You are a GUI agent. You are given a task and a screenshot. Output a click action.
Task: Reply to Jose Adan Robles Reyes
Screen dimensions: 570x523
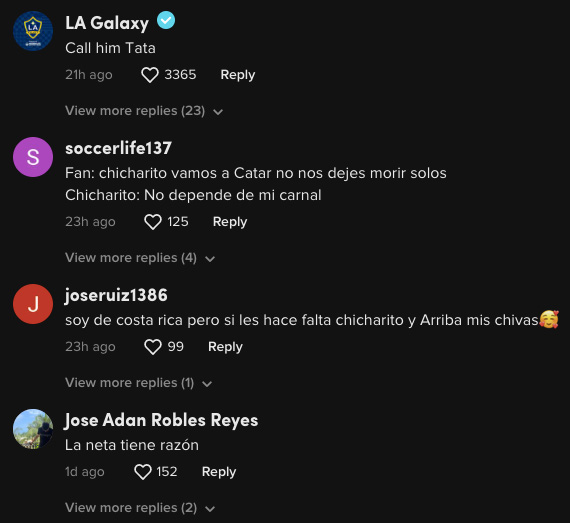pyautogui.click(x=219, y=472)
